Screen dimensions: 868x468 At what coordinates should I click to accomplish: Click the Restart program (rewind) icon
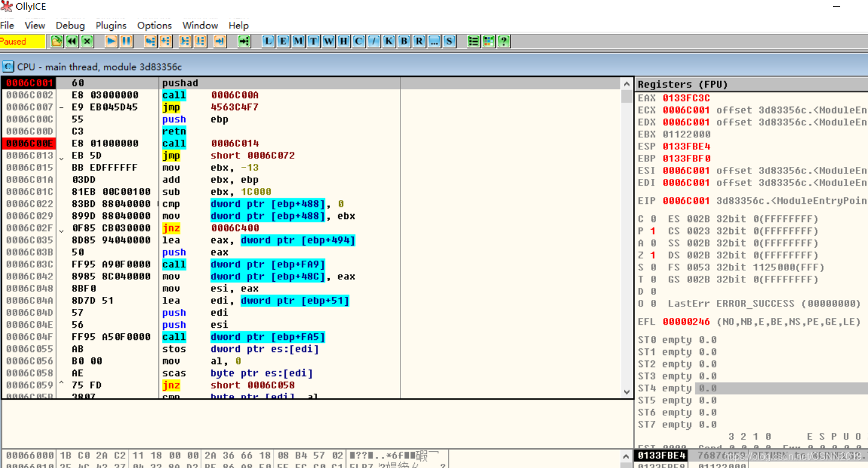72,41
